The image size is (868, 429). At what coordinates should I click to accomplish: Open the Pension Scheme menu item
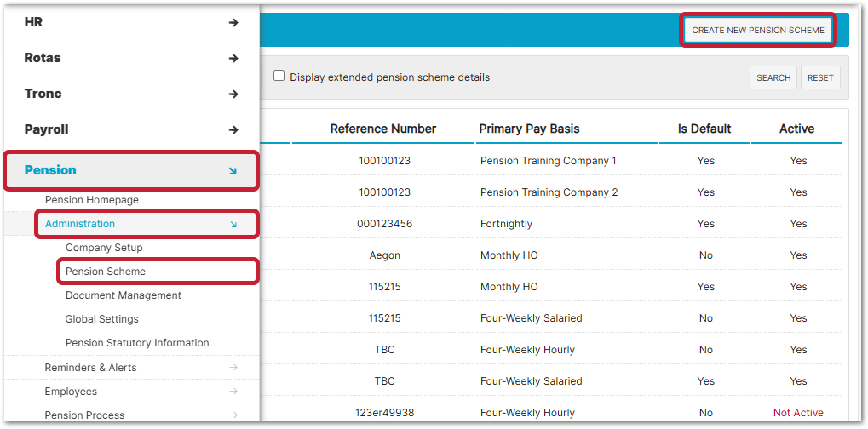tap(106, 272)
